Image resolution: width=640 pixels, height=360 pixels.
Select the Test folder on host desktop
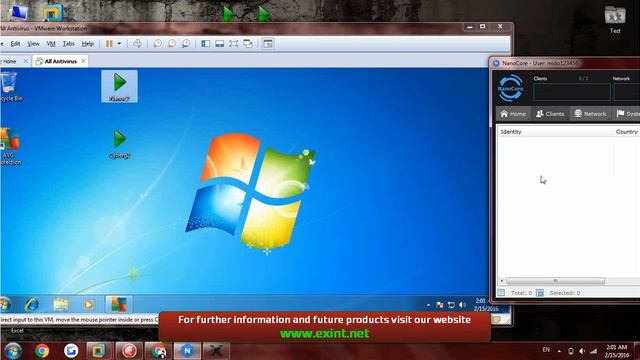click(615, 20)
